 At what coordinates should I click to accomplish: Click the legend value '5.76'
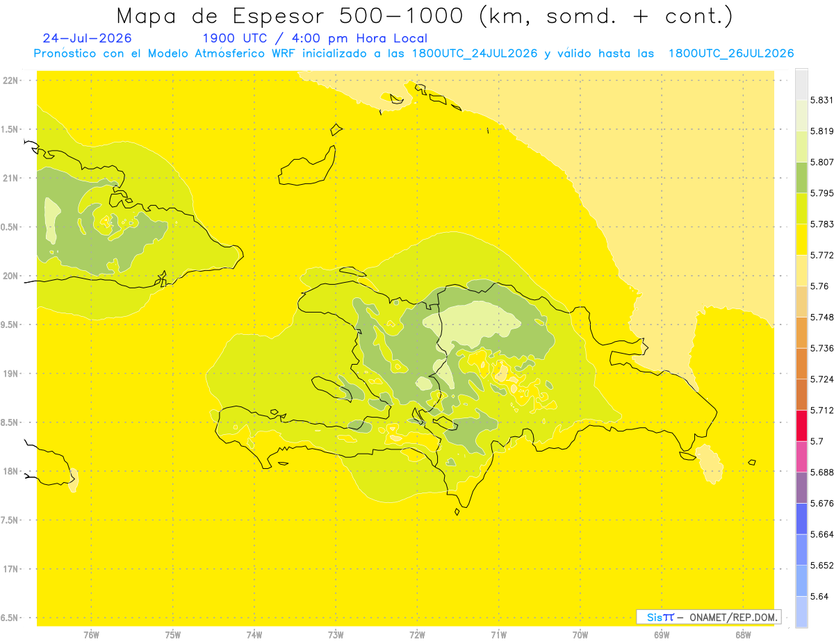(819, 286)
